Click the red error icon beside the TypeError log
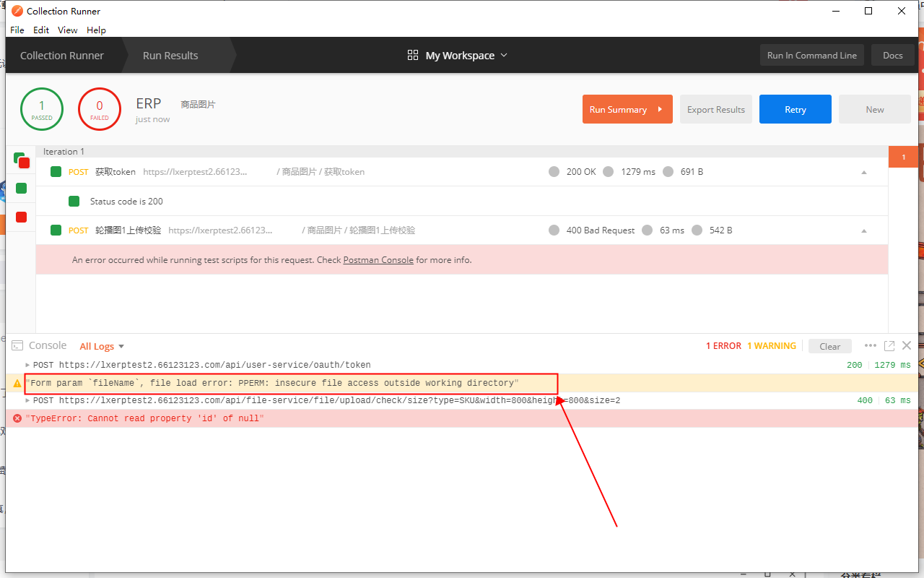 pos(17,418)
